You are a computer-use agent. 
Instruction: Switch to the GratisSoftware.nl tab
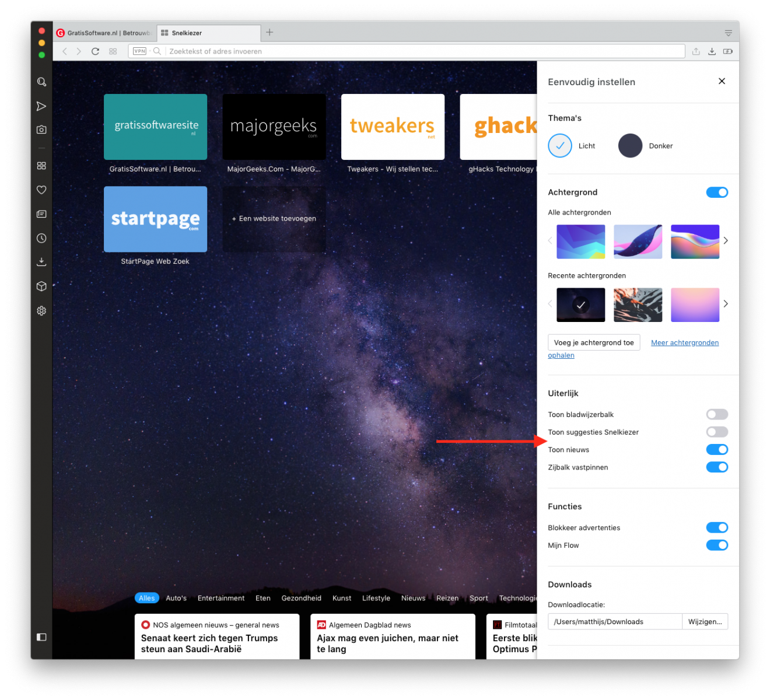(105, 33)
